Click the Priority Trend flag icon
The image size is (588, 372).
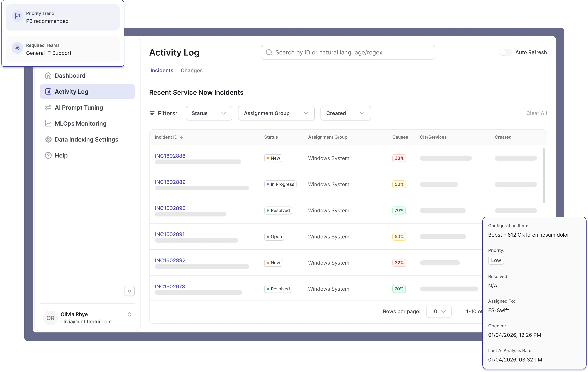[17, 16]
